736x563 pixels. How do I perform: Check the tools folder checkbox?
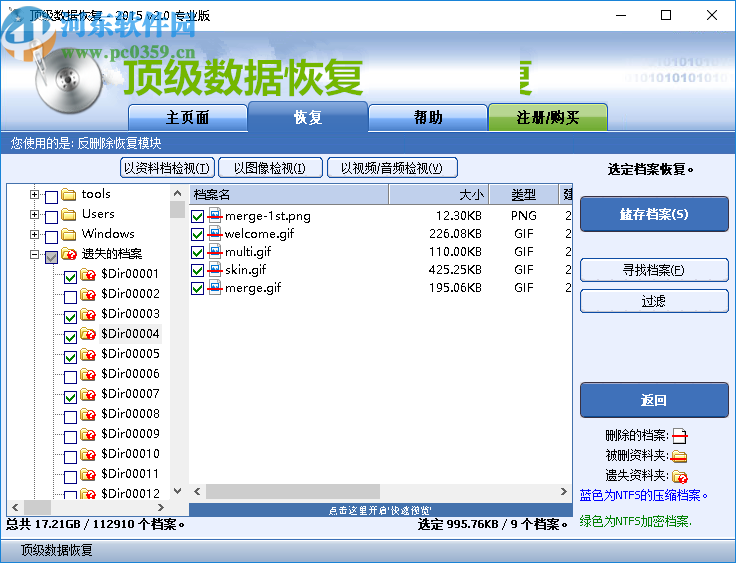point(51,197)
